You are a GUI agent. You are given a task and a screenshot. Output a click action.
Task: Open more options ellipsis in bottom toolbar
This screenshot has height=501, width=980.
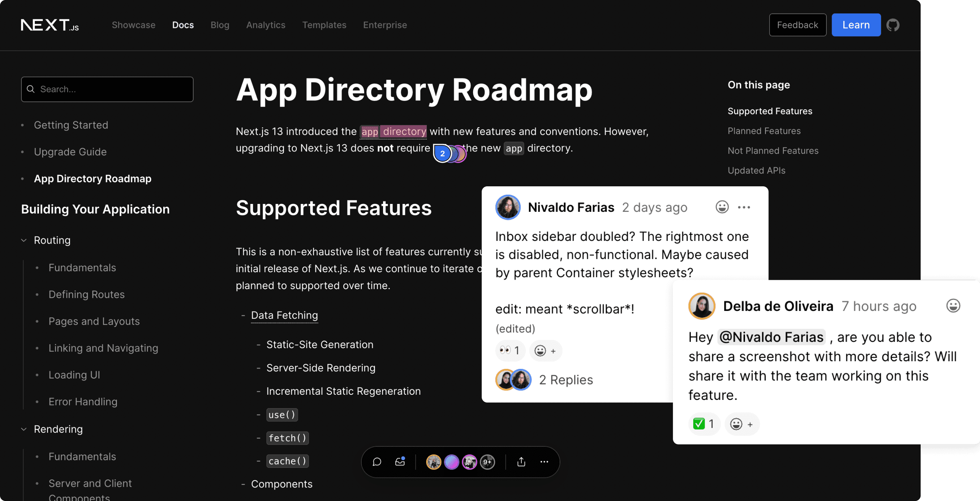(x=544, y=462)
